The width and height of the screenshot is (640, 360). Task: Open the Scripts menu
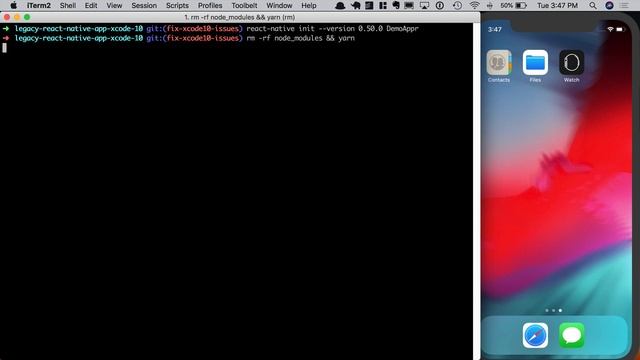(177, 5)
